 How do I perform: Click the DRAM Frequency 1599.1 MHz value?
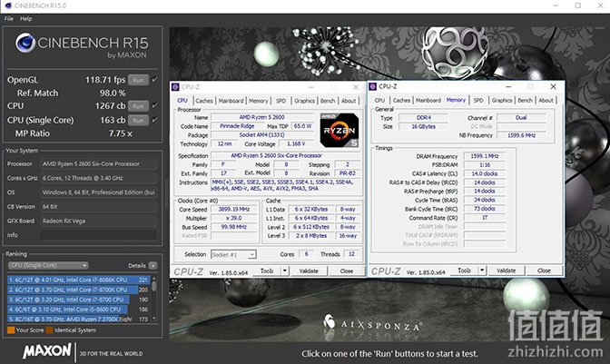click(x=485, y=156)
